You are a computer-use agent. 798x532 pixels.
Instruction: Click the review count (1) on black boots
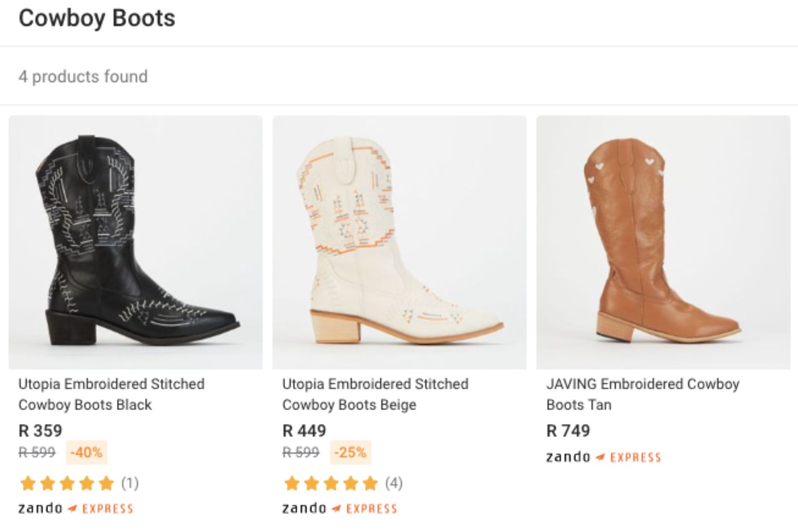tap(130, 483)
